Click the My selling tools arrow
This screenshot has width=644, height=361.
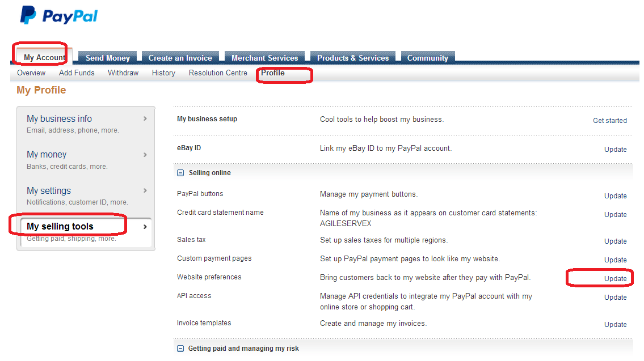[x=145, y=227]
